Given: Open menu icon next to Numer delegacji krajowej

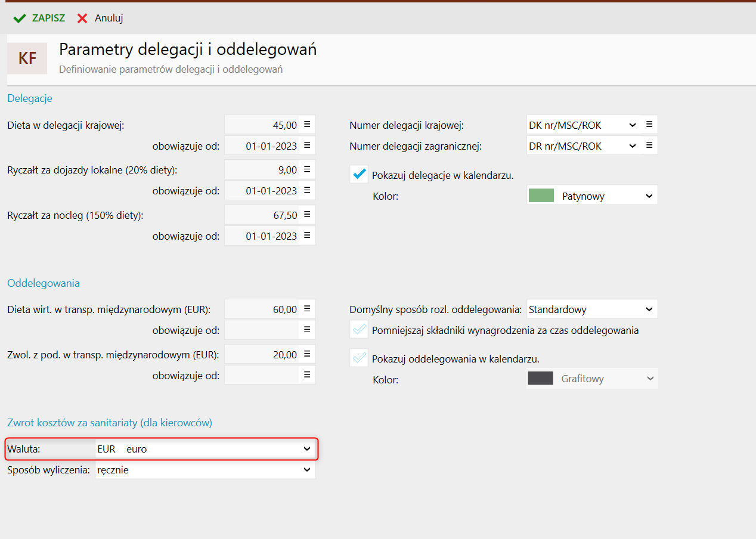Looking at the screenshot, I should (649, 125).
